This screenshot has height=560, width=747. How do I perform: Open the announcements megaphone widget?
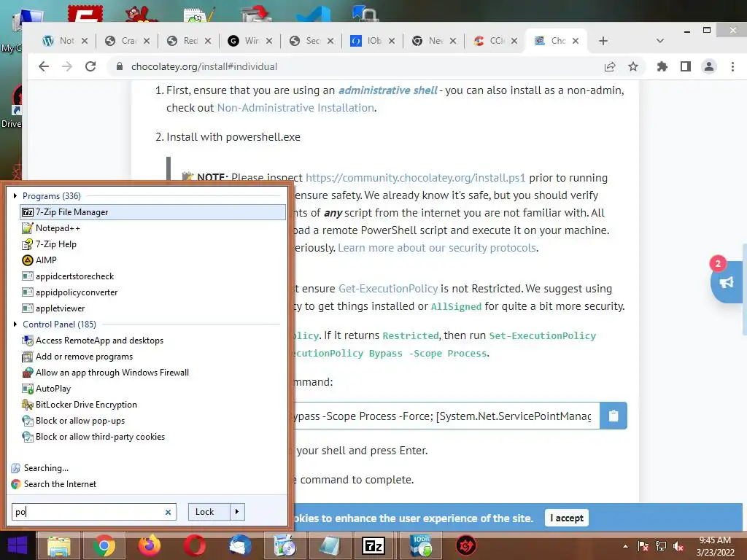tap(726, 282)
